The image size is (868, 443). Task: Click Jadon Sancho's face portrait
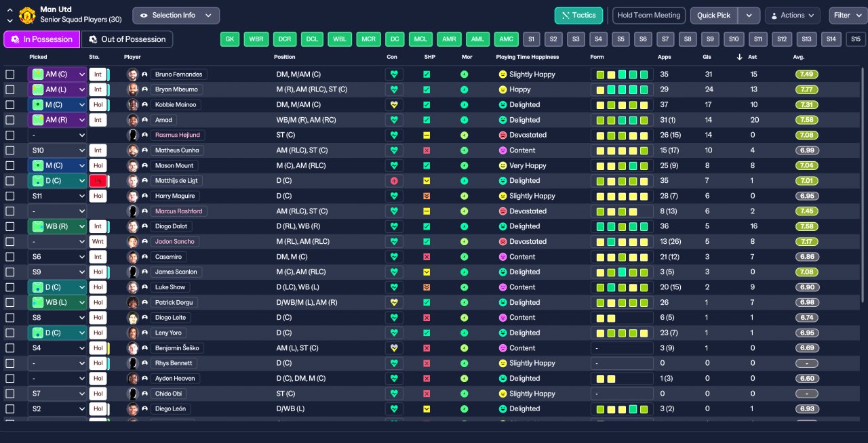tap(133, 242)
